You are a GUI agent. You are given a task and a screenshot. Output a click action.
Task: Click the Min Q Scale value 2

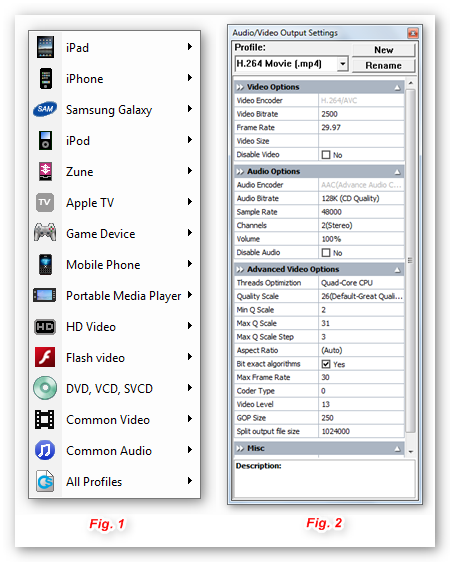point(361,310)
